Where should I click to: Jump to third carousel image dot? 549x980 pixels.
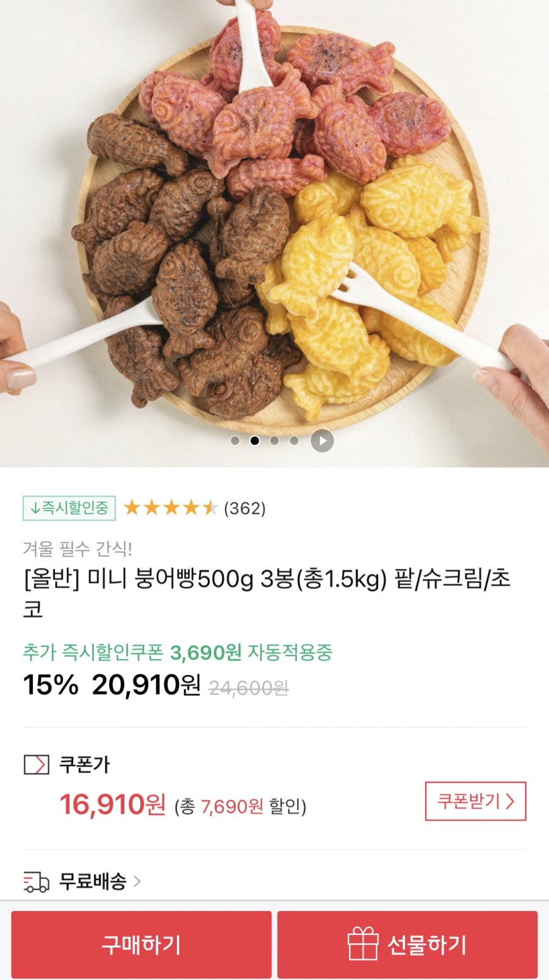tap(274, 441)
